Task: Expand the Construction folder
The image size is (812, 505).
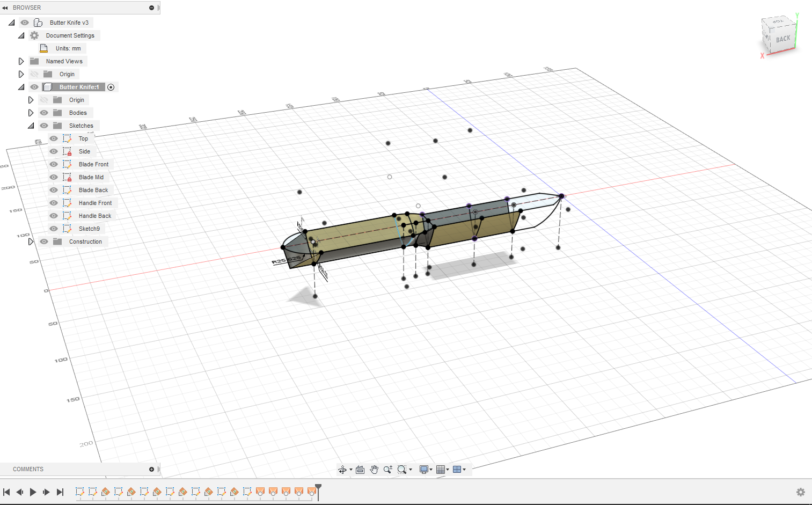Action: click(x=31, y=241)
